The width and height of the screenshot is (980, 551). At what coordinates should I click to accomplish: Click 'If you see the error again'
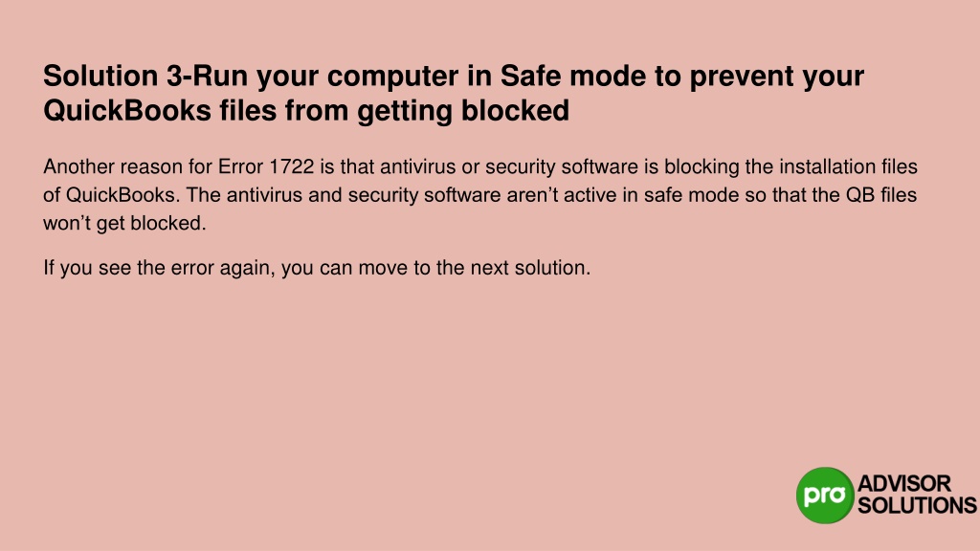[160, 268]
